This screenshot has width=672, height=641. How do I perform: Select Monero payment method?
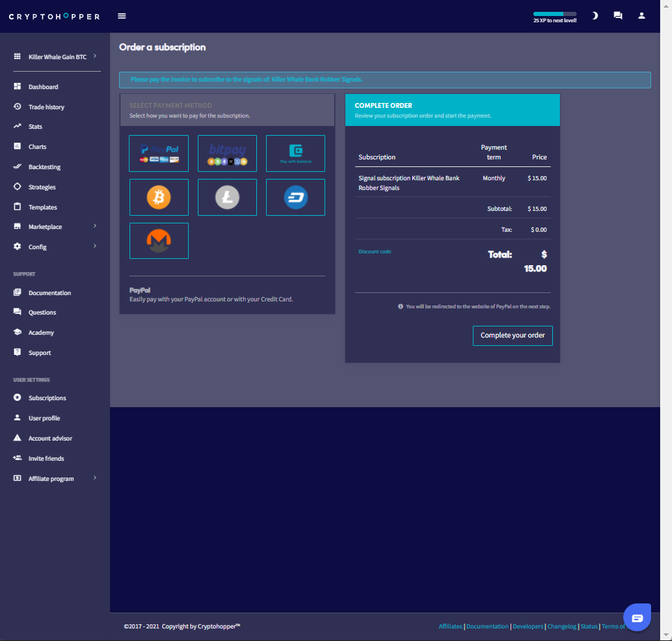[159, 240]
